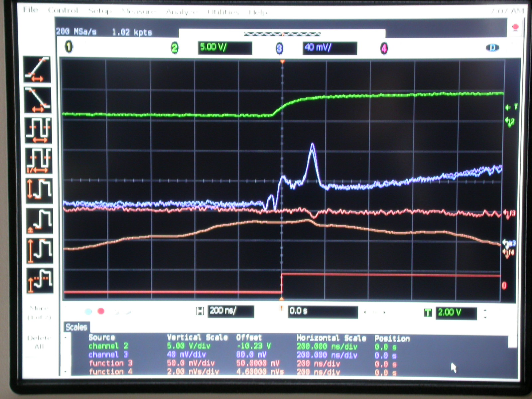
Task: Toggle channel 1 on
Action: [68, 47]
